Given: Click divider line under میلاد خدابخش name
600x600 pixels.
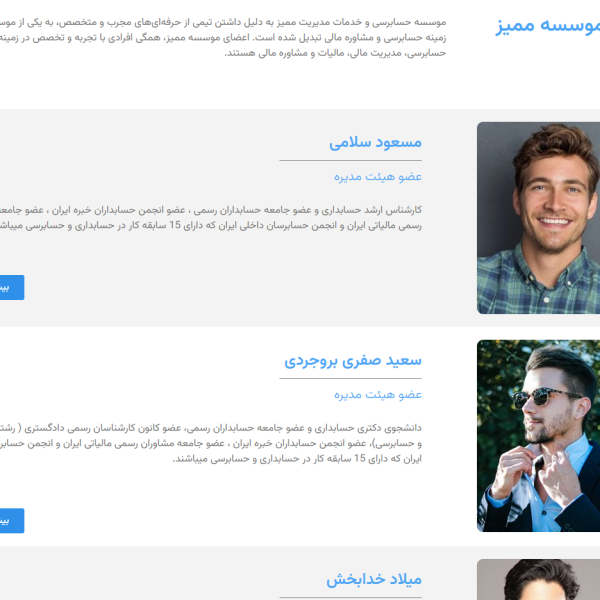Looking at the screenshot, I should click(351, 597).
